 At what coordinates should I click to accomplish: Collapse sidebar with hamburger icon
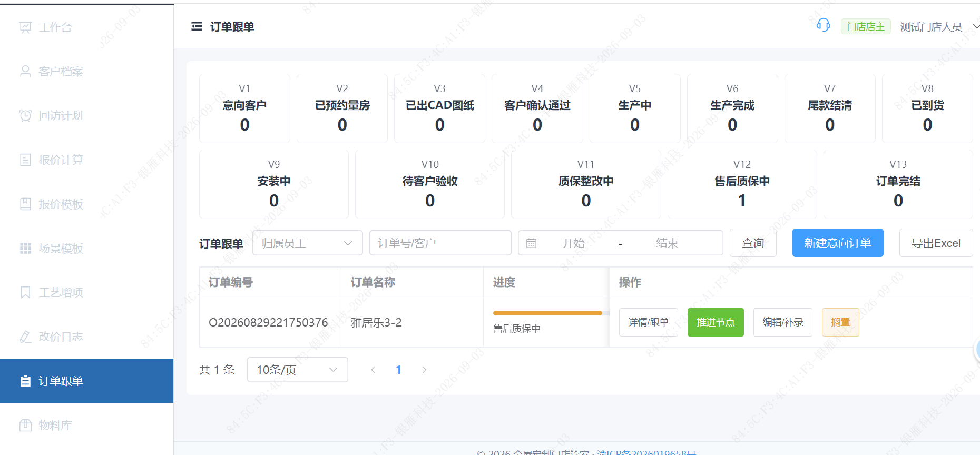(197, 26)
